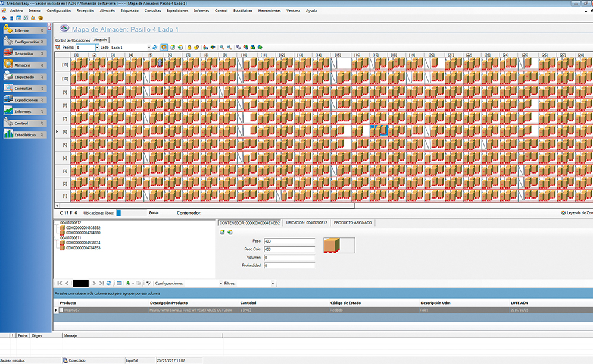Click the Peso input field

[x=288, y=241]
